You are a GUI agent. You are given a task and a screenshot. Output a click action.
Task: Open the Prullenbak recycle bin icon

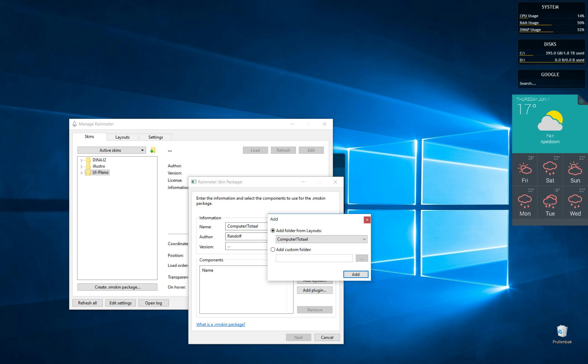[562, 331]
